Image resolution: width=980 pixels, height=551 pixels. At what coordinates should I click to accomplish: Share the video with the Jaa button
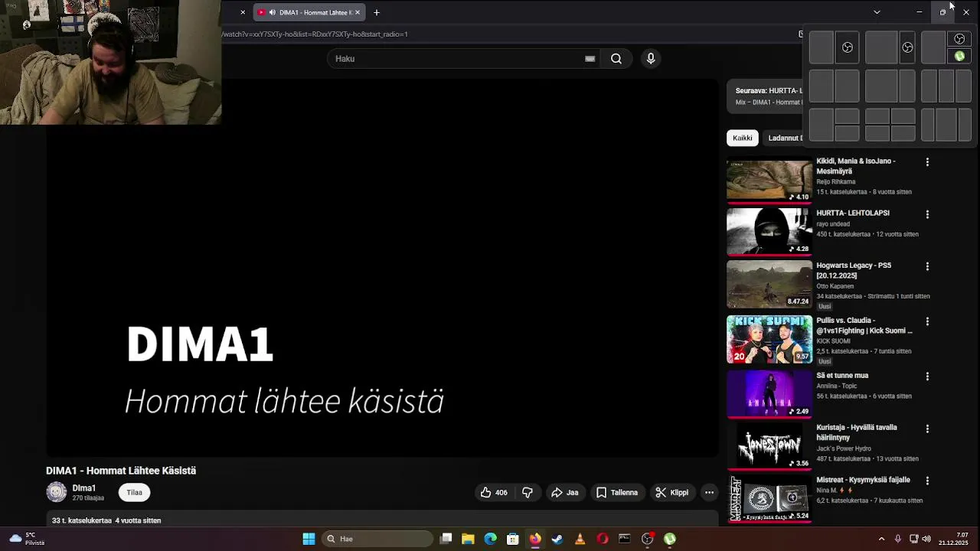565,493
